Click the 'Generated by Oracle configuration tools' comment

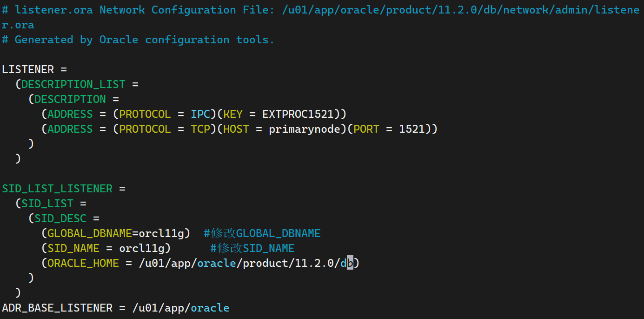tap(139, 40)
